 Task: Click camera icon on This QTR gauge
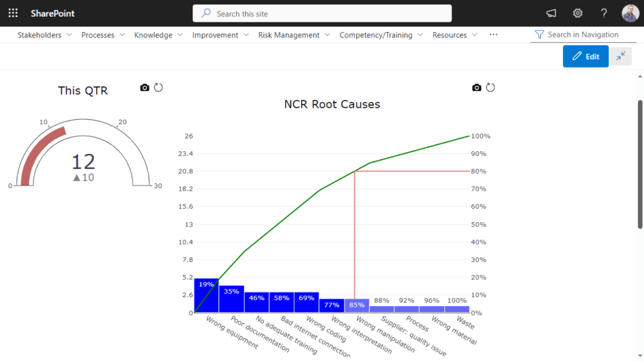pos(145,87)
